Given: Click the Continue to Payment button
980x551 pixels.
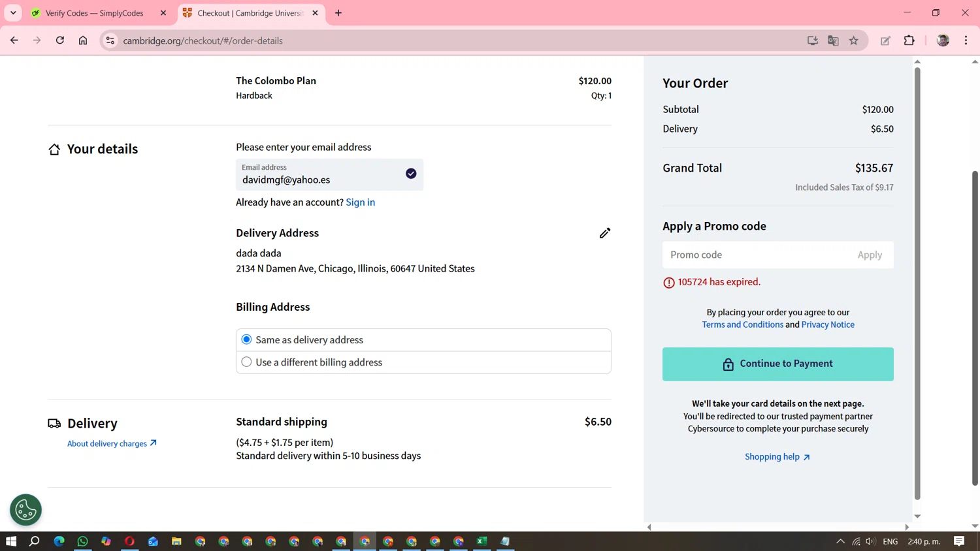Looking at the screenshot, I should 777,364.
